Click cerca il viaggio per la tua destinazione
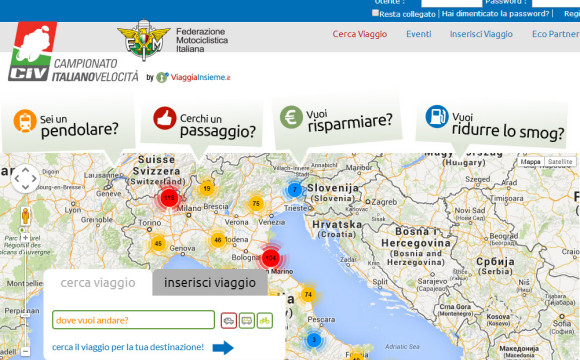 click(x=128, y=347)
